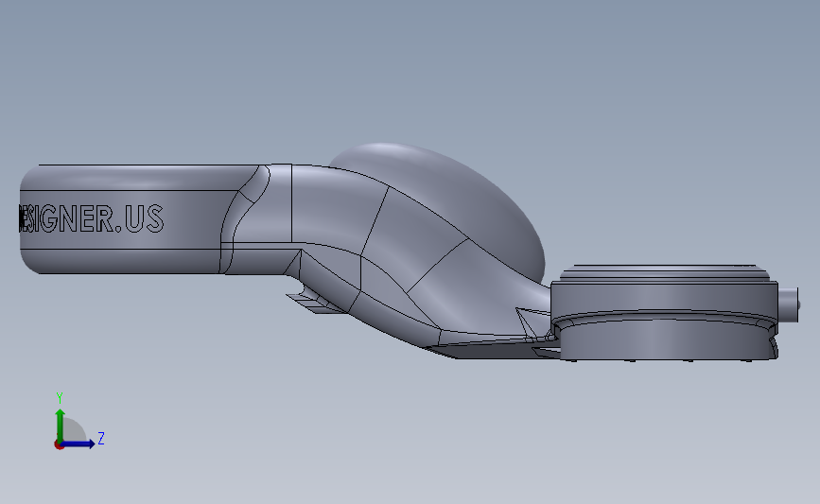Click the blue Z axis arrow of the triad
This screenshot has width=820, height=504.
[78, 443]
